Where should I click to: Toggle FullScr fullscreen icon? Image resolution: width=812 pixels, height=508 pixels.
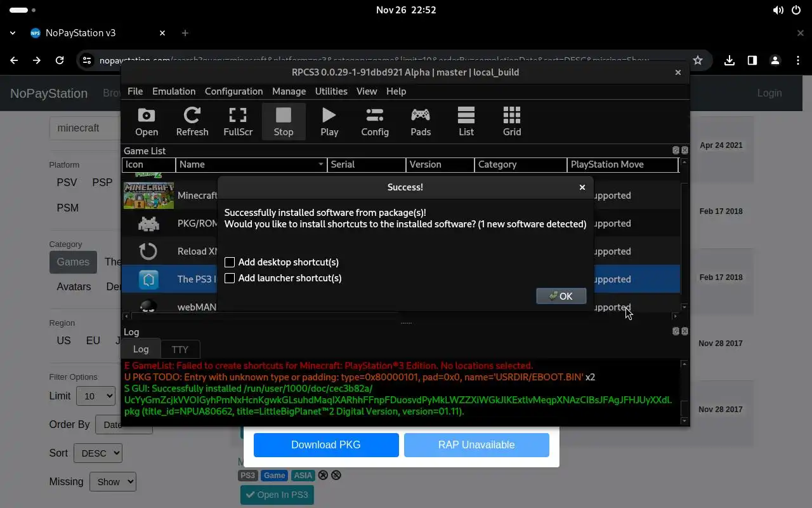point(238,121)
